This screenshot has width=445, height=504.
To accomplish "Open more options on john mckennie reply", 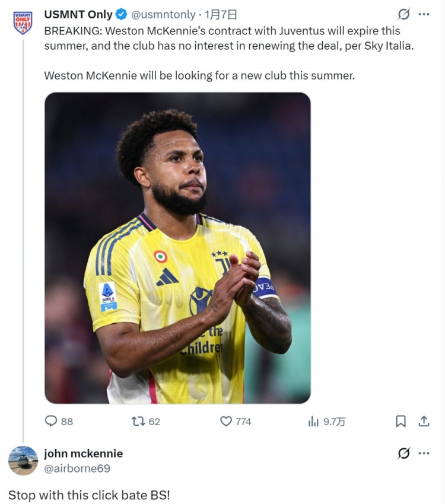I will 424,454.
